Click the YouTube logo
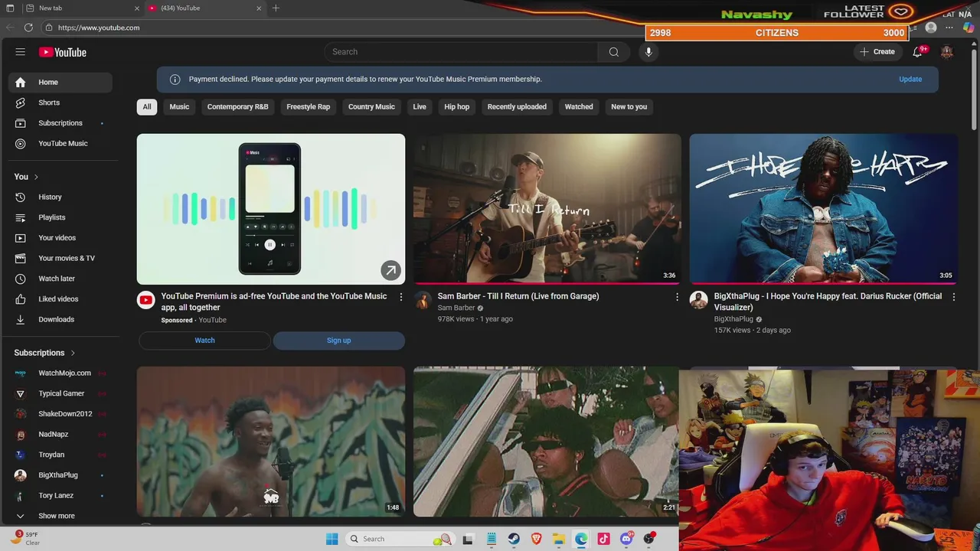This screenshot has width=980, height=551. [63, 52]
